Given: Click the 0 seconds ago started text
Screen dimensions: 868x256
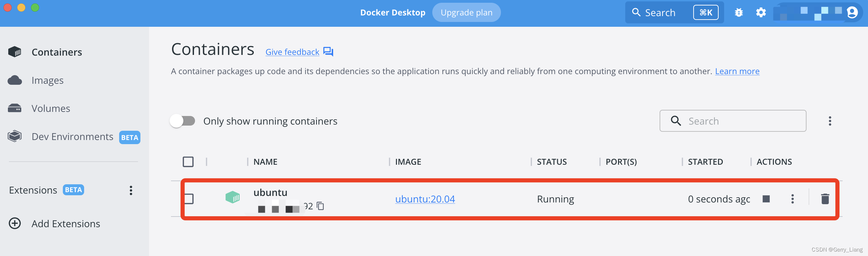Looking at the screenshot, I should coord(719,199).
